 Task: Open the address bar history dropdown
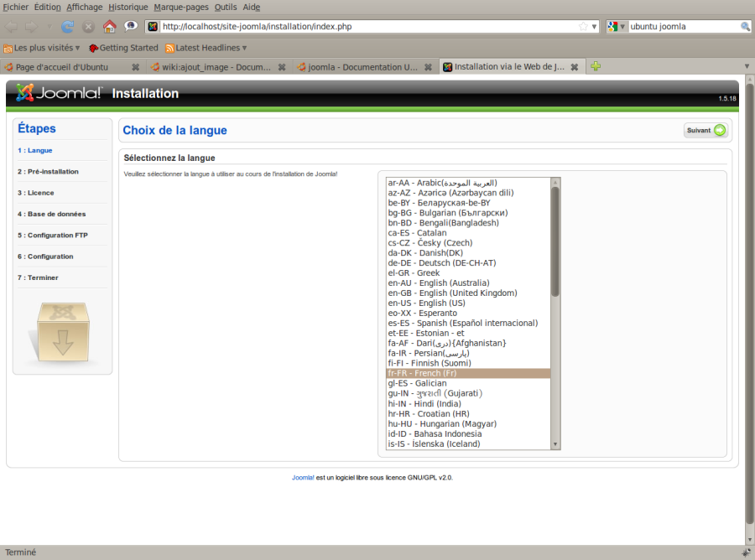click(x=594, y=27)
